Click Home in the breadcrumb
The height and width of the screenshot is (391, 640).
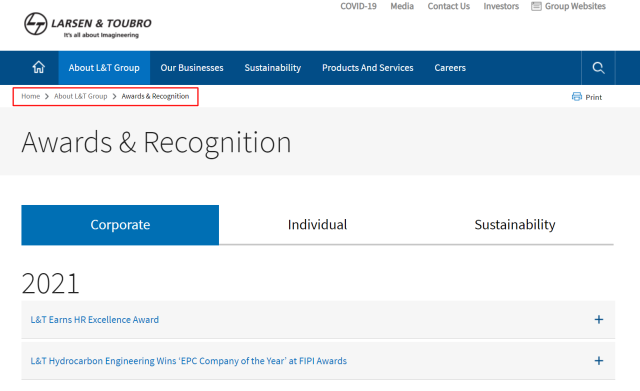click(31, 96)
